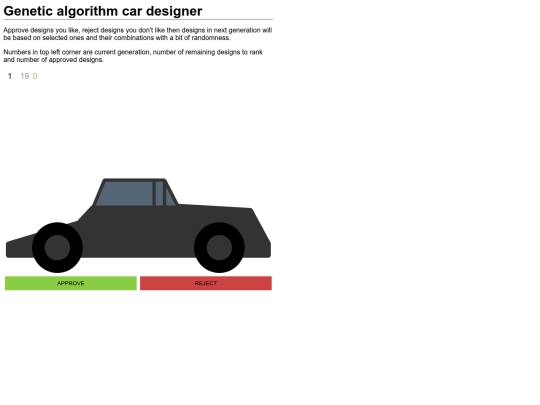This screenshot has height=405, width=540.
Task: Click the green approved designs count 0
Action: pos(35,76)
